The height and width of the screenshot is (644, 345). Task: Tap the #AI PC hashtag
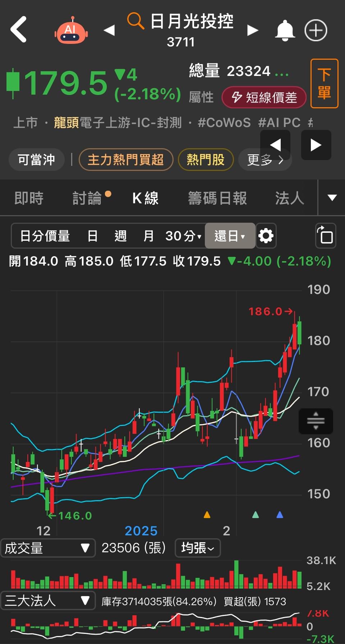[279, 123]
